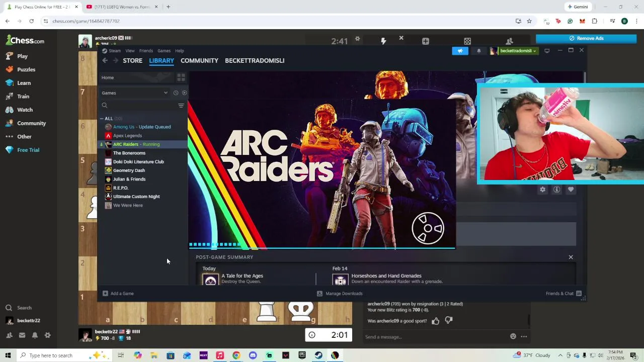This screenshot has height=362, width=644.
Task: Bookmark this page with Chrome star
Action: point(529,21)
